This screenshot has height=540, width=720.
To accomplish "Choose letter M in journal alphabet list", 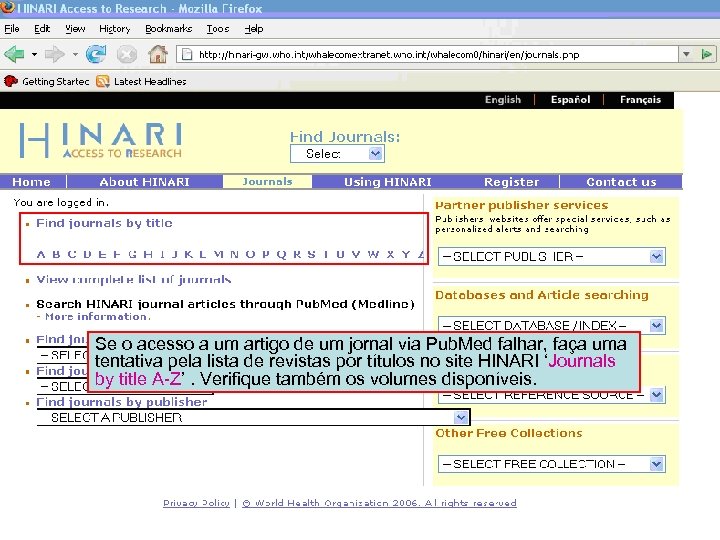I will point(219,254).
